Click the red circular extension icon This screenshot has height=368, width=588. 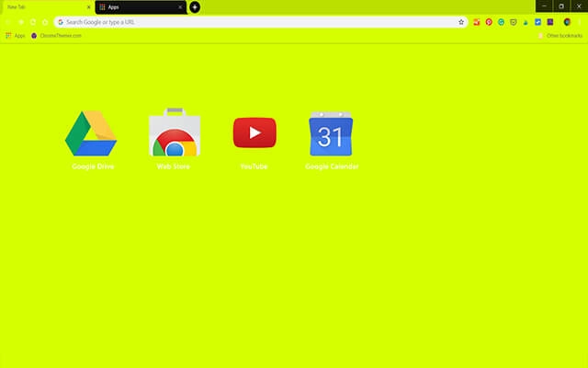pyautogui.click(x=489, y=22)
